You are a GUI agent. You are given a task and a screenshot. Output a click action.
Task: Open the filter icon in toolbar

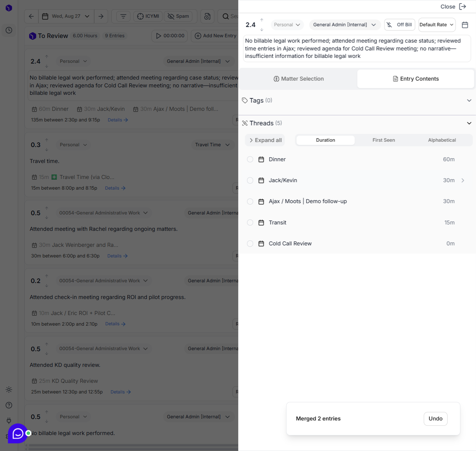(123, 16)
